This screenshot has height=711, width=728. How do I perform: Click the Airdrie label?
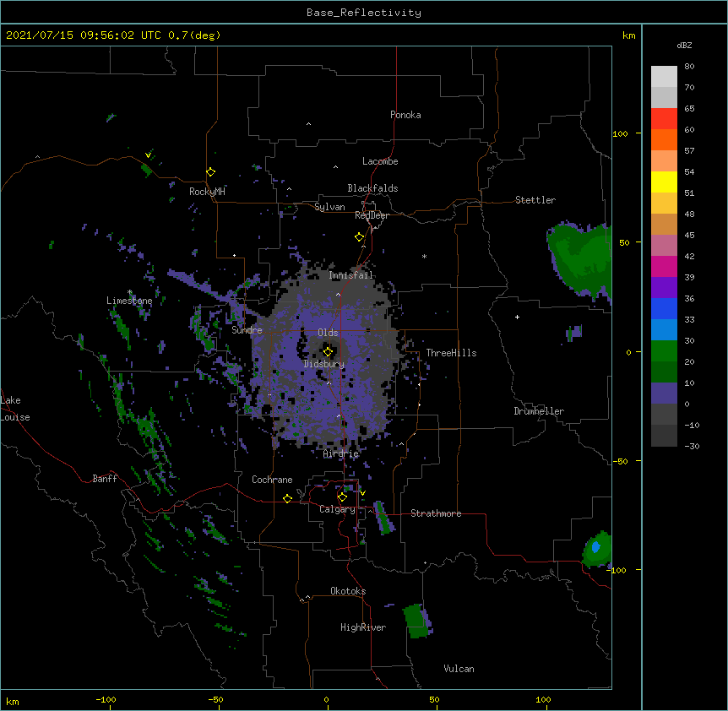click(x=341, y=453)
